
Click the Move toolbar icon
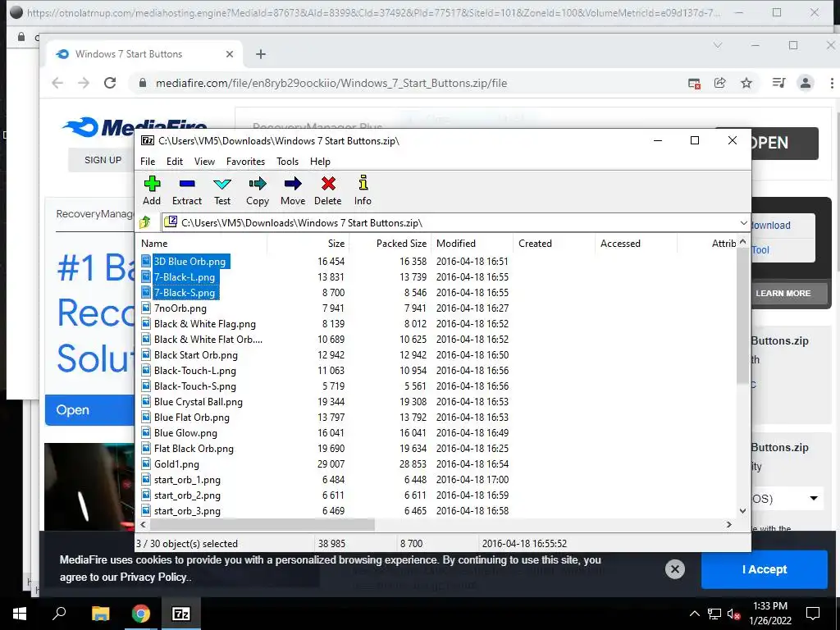point(293,184)
